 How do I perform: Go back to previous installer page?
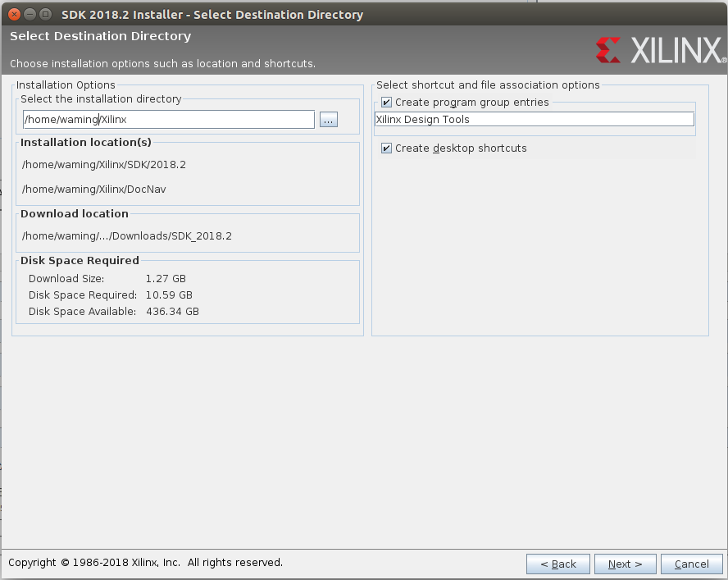558,564
